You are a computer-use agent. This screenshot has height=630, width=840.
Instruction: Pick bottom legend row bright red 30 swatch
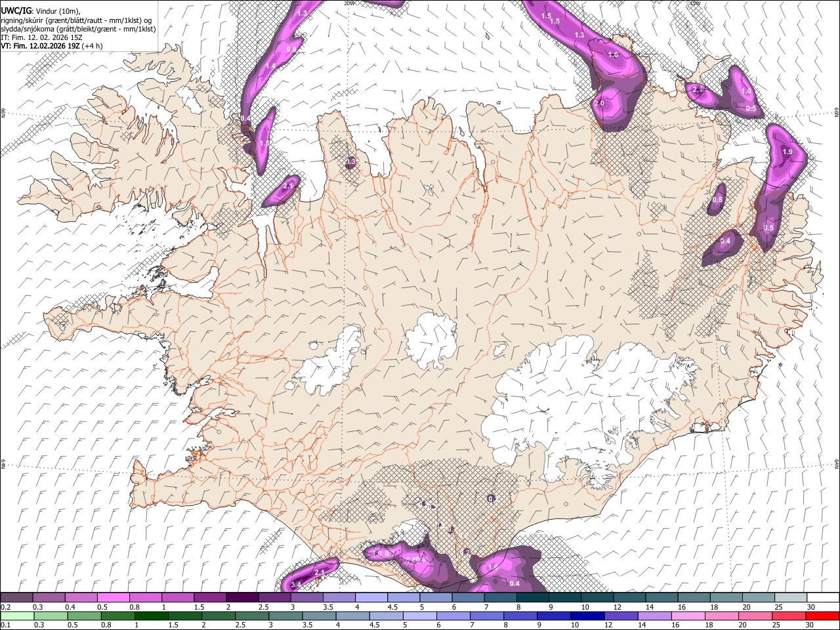pyautogui.click(x=823, y=616)
